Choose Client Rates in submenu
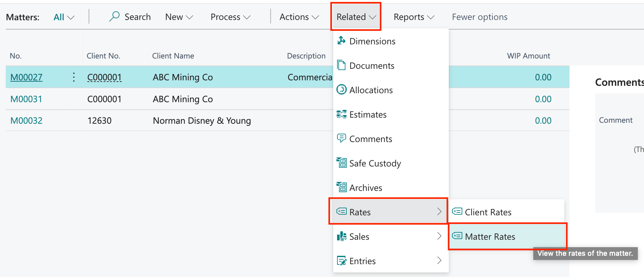Image resolution: width=644 pixels, height=277 pixels. [506, 211]
